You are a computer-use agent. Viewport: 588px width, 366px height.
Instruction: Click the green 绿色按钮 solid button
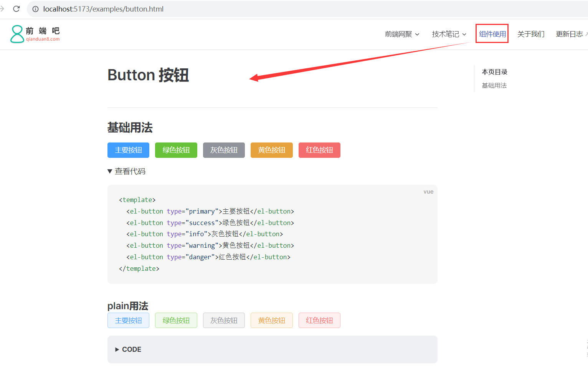[x=176, y=150]
